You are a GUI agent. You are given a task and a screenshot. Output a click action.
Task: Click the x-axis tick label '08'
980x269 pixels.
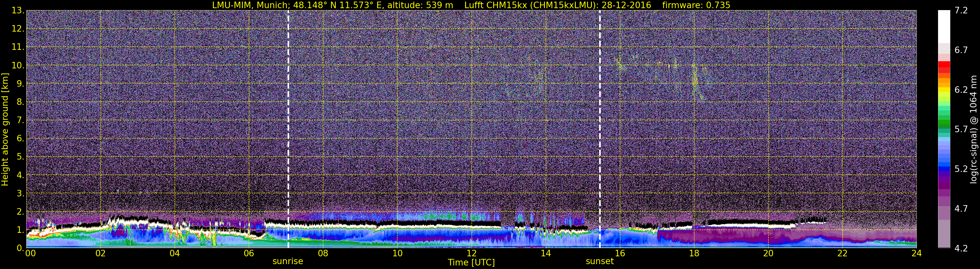[x=323, y=253]
